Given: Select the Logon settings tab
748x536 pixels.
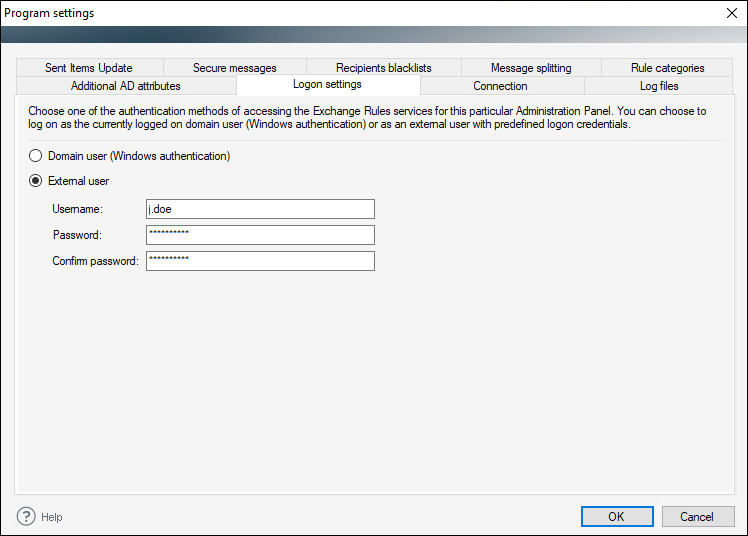Looking at the screenshot, I should tap(328, 84).
